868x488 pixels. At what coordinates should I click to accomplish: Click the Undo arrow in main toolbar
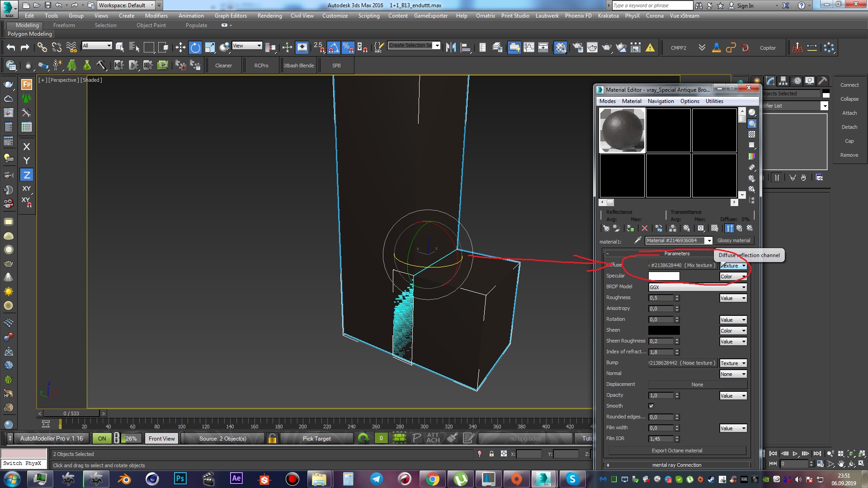11,47
